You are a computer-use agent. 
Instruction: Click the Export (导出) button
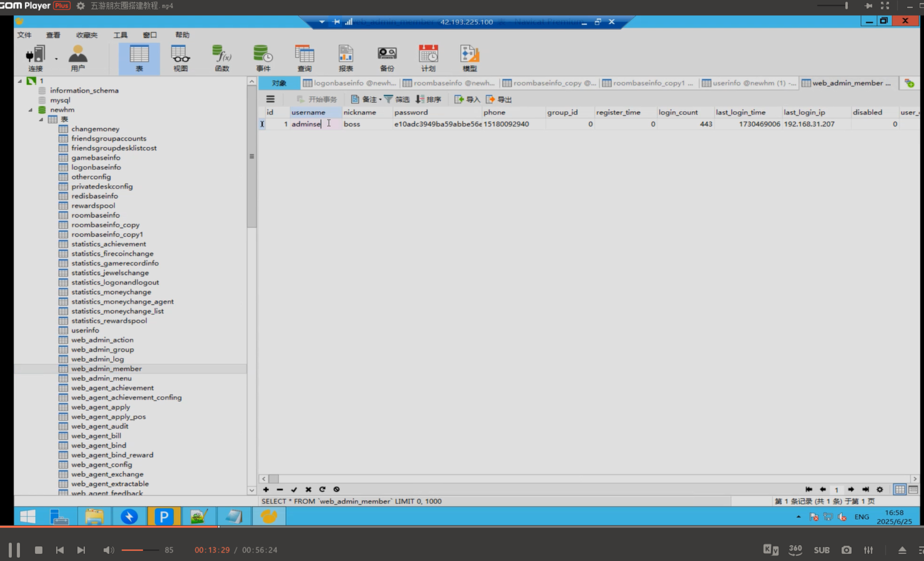click(499, 99)
